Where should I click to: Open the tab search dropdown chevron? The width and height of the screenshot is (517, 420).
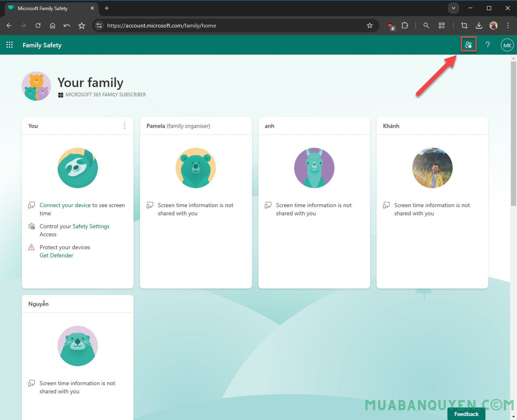point(453,8)
